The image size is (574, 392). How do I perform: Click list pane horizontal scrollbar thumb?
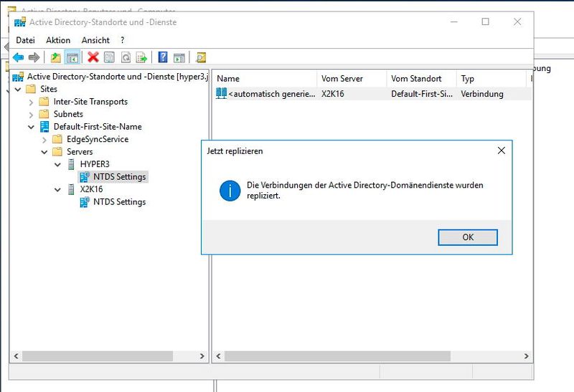coord(337,356)
